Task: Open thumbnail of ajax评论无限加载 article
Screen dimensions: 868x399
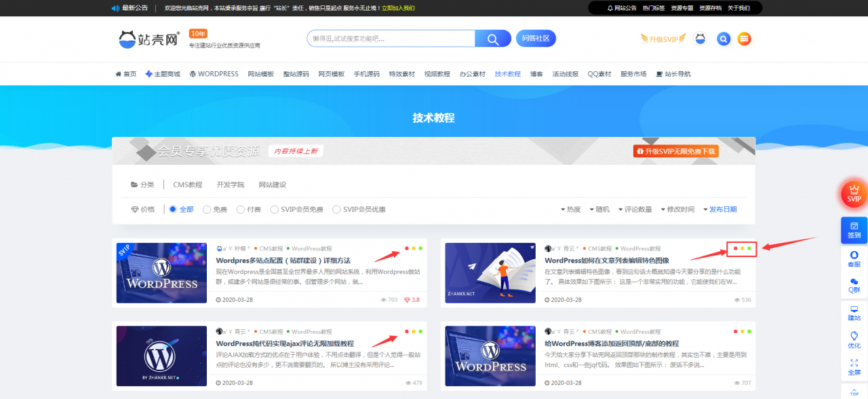Action: 161,356
